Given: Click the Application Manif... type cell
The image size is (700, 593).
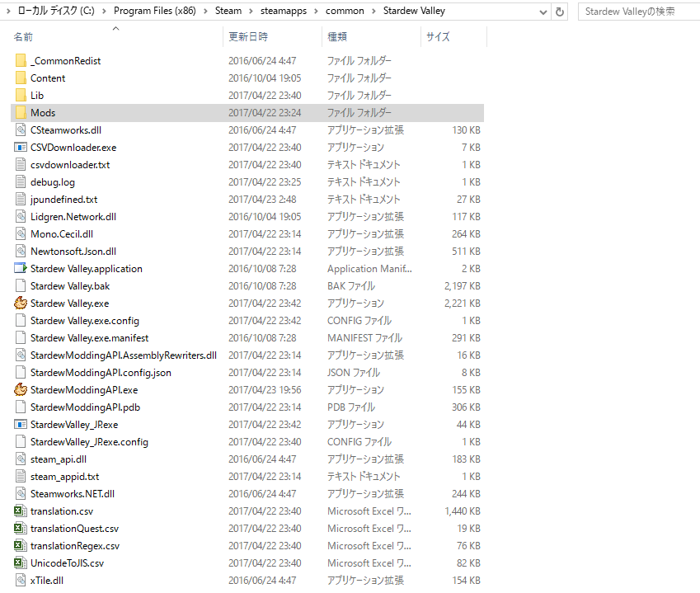Looking at the screenshot, I should click(369, 269).
